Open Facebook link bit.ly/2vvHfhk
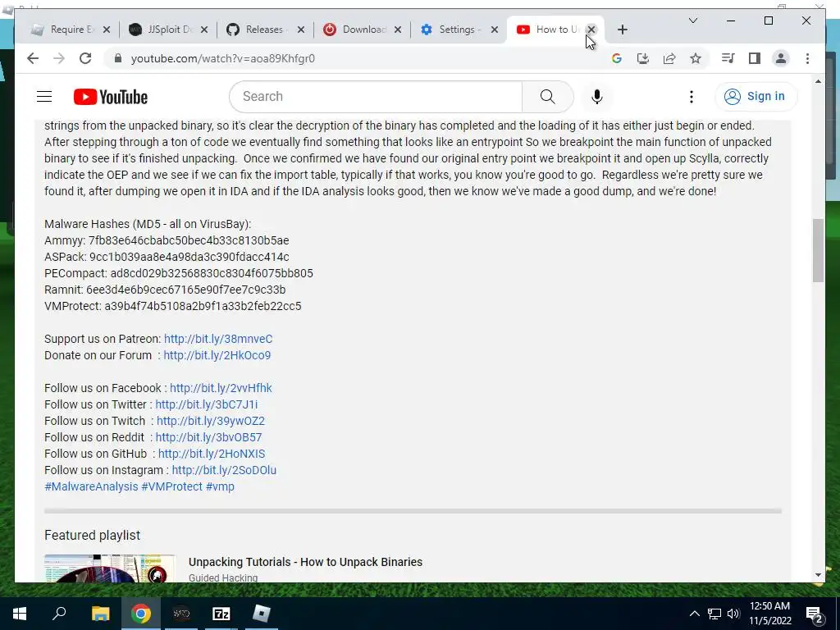 click(x=221, y=388)
